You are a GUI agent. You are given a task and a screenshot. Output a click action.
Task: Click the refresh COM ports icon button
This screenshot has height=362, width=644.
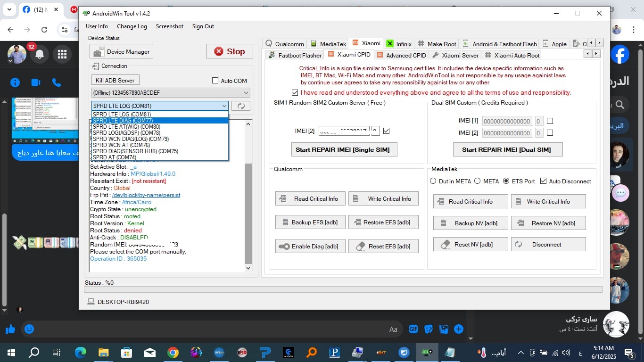pos(240,106)
